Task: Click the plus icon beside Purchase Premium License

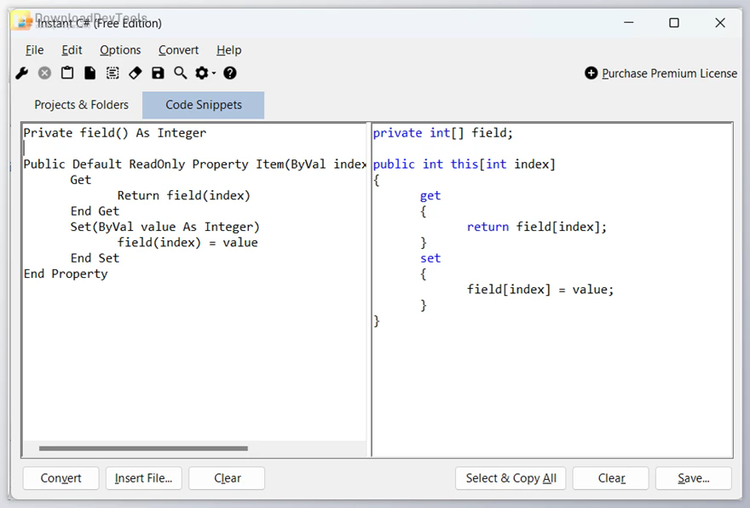Action: click(x=591, y=73)
